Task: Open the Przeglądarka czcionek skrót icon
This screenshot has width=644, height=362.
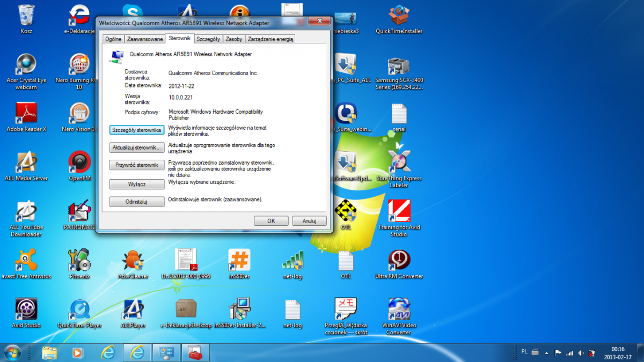Action: pyautogui.click(x=346, y=316)
